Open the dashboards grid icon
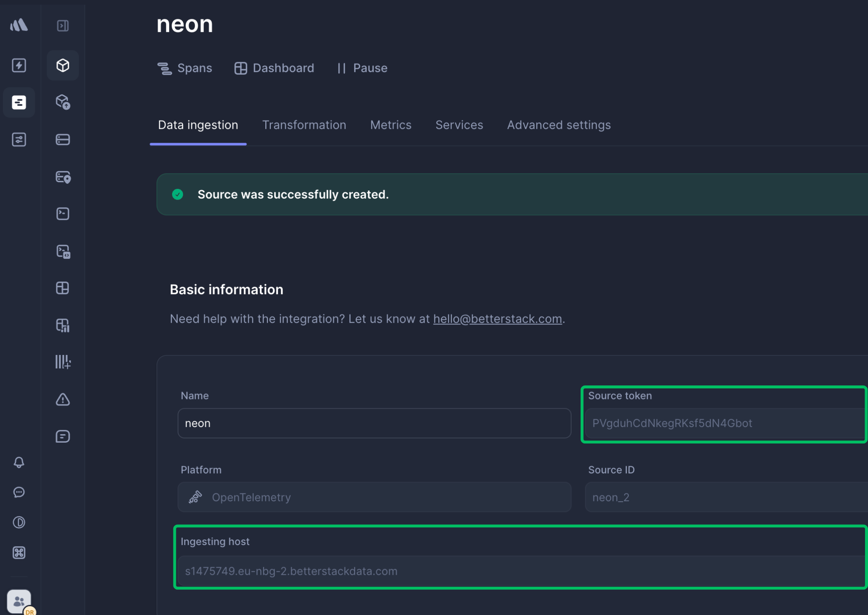This screenshot has height=615, width=868. point(63,288)
